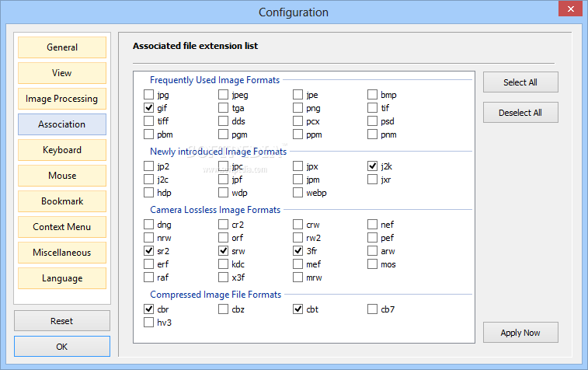The image size is (588, 370).
Task: Check the bmp checkbox
Action: pyautogui.click(x=372, y=94)
